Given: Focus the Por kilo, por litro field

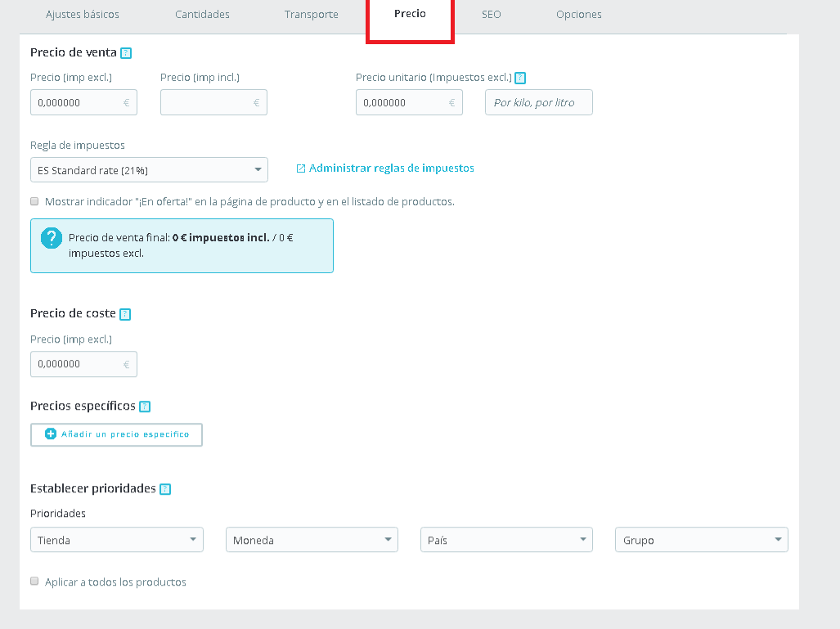Looking at the screenshot, I should 538,103.
